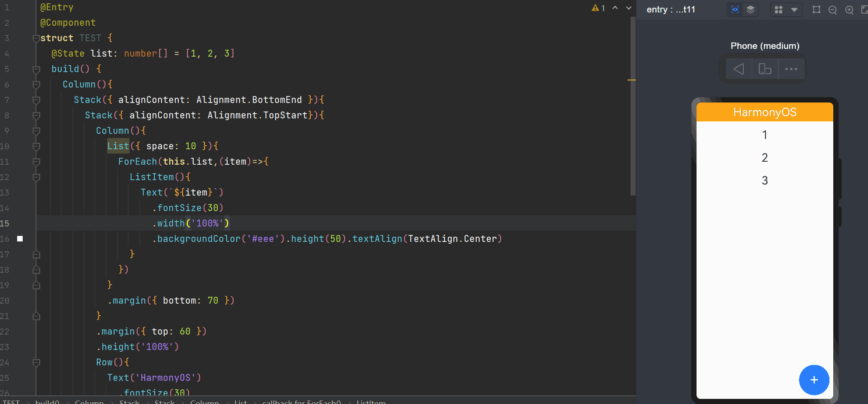Click Alignment.BottomEnd in line 7
This screenshot has width=868, height=404.
click(x=249, y=100)
